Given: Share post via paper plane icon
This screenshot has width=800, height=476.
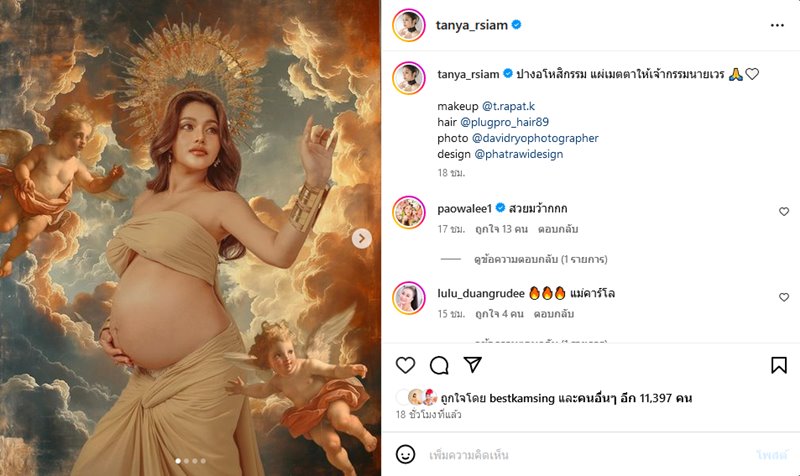Looking at the screenshot, I should click(472, 365).
